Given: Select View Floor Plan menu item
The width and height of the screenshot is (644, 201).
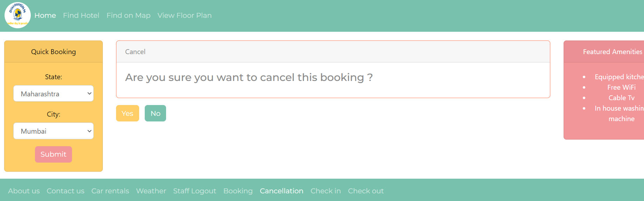Looking at the screenshot, I should coord(184,15).
